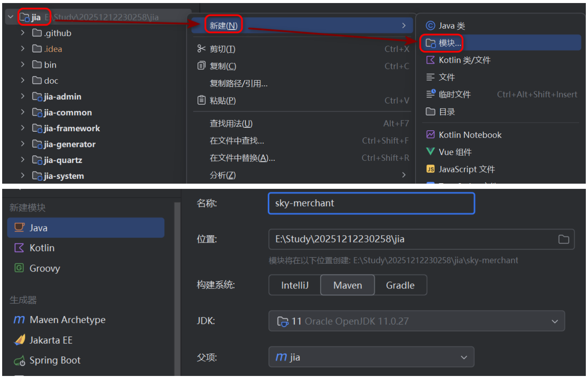Choose 模块... in the new submenu
This screenshot has height=379, width=588.
tap(500, 43)
